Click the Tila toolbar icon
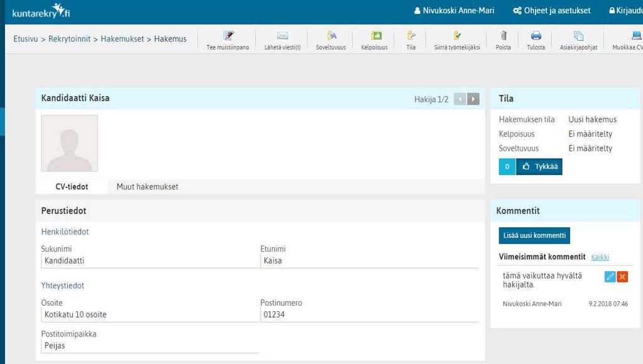 [x=411, y=36]
